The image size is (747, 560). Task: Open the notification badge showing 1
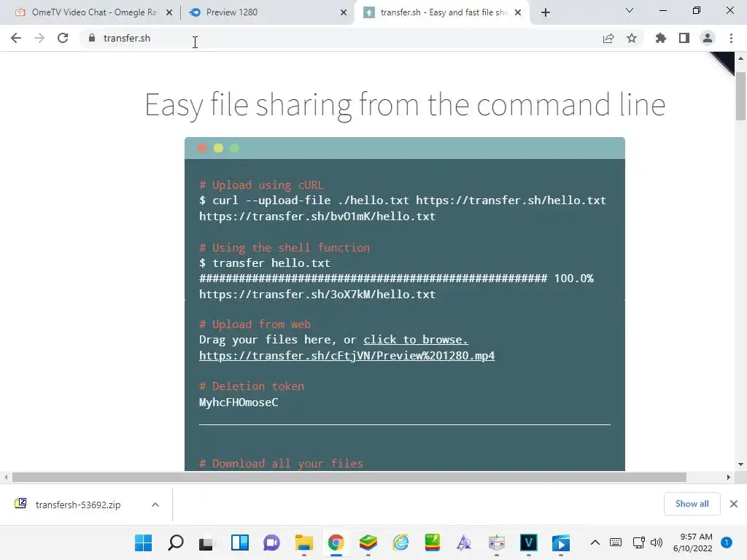(x=727, y=542)
